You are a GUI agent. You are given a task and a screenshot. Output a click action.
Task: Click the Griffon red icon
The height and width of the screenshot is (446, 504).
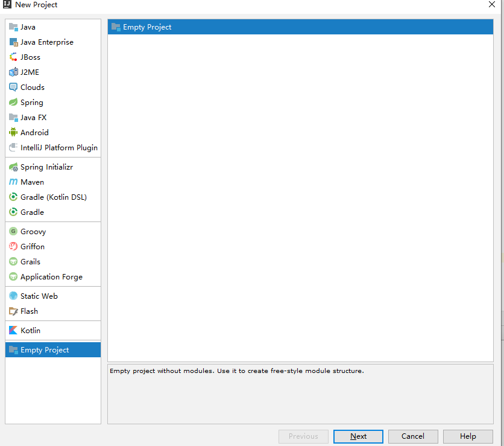click(13, 246)
